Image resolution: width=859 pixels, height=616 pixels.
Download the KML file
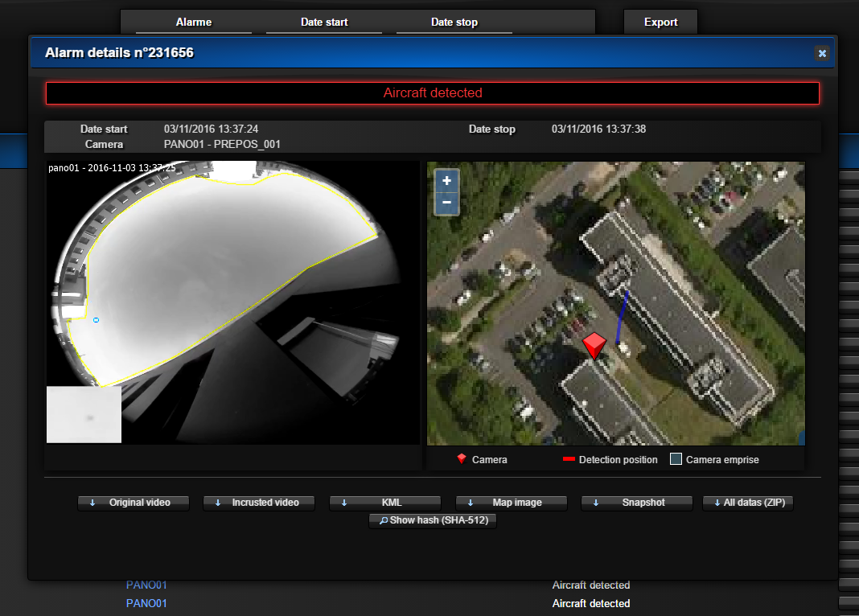(385, 503)
